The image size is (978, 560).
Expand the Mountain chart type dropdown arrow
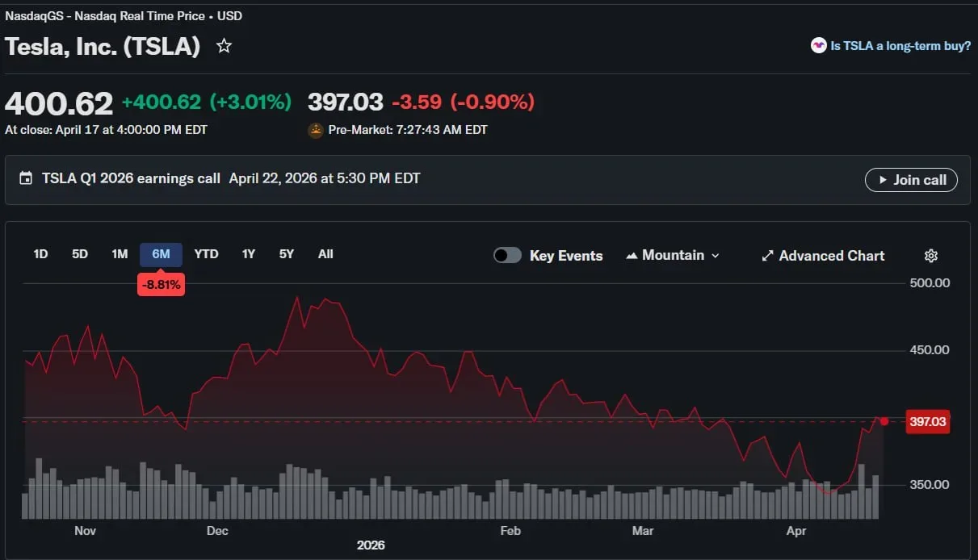pos(715,256)
